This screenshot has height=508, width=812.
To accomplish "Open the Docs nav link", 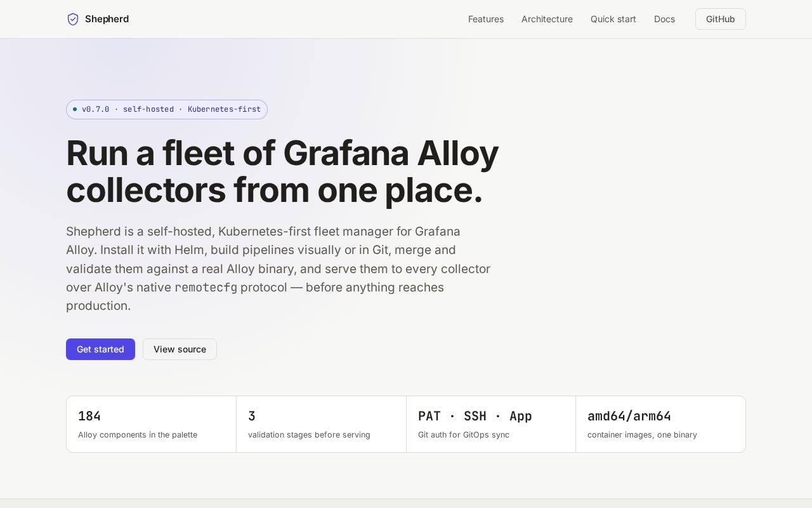I will tap(664, 19).
